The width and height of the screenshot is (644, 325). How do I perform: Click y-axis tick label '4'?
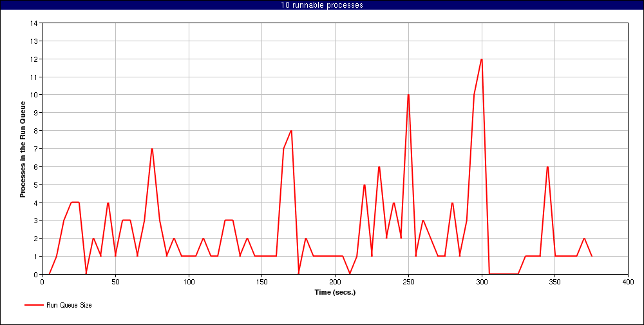pos(35,202)
